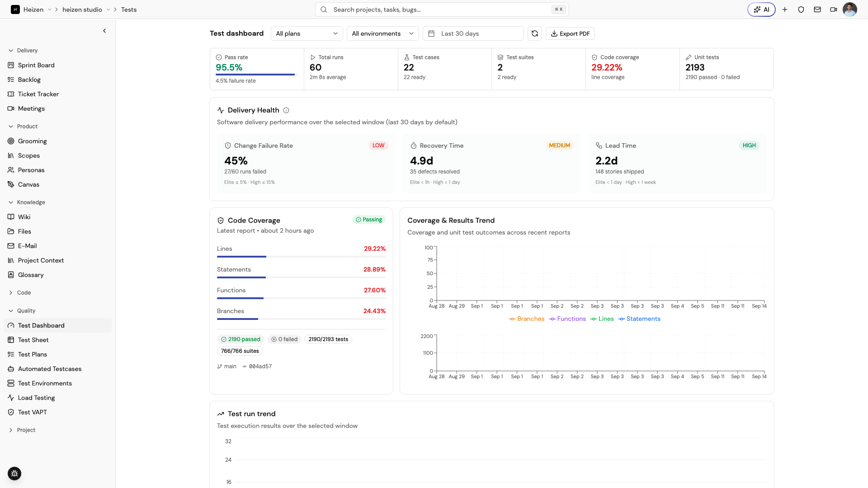The width and height of the screenshot is (868, 488).
Task: Open the heizen studio breadcrumb dropdown
Action: point(108,9)
